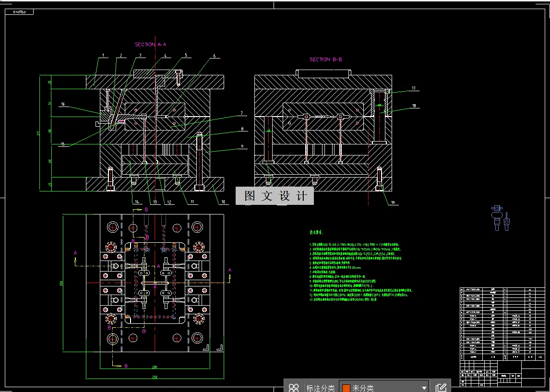This screenshot has width=550, height=392.
Task: Click the 217 overall height dimension
Action: [37, 133]
